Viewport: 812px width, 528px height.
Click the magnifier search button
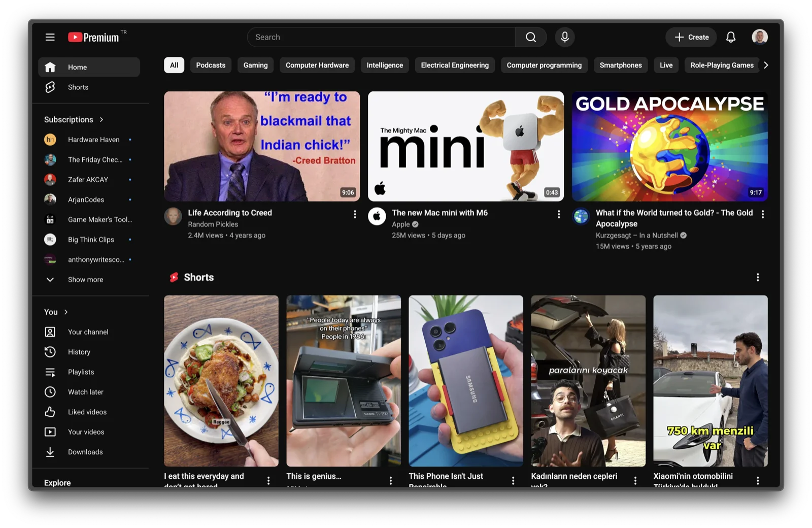(531, 37)
